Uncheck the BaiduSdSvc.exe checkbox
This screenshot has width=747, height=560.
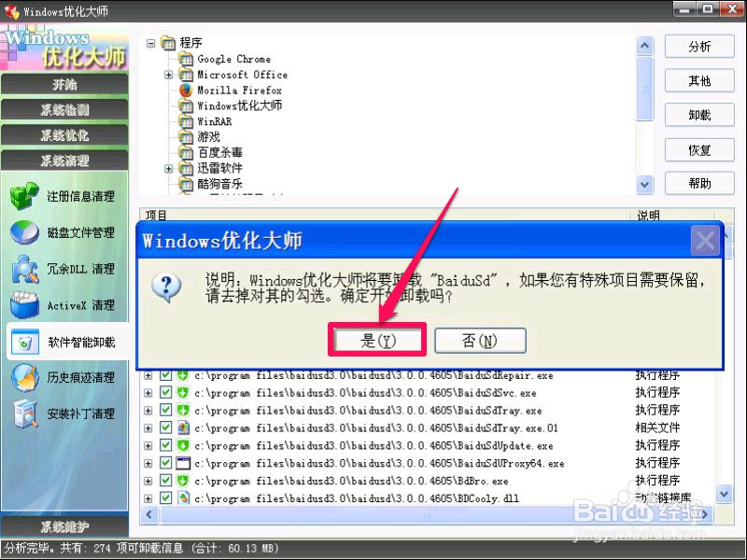(x=165, y=393)
